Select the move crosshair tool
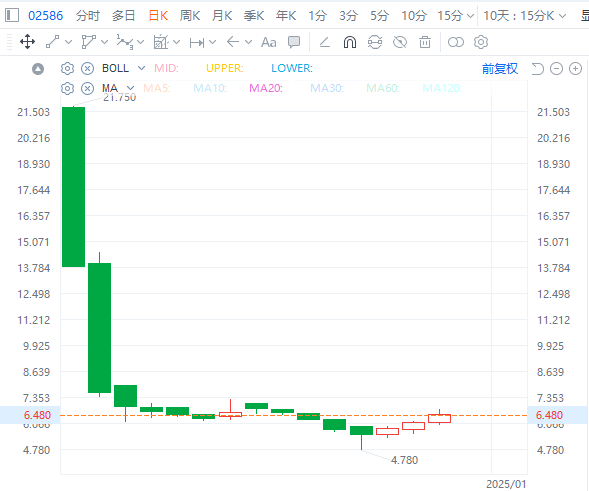Viewport: 589px width, 491px height. (27, 42)
